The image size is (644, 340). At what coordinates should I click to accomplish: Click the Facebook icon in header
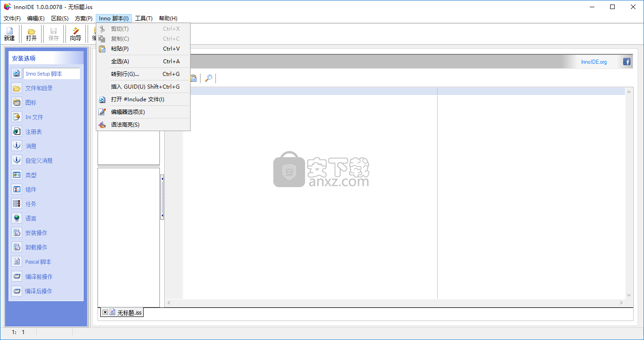pos(627,62)
